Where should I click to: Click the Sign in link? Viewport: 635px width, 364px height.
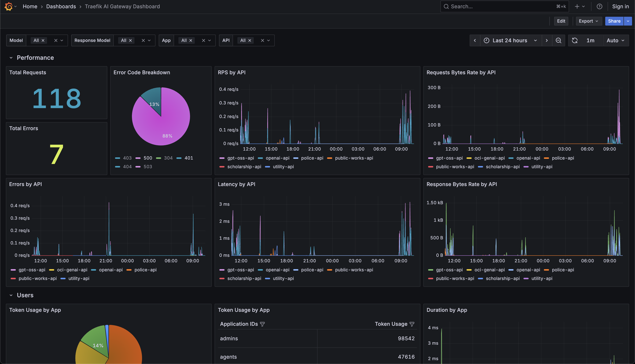pyautogui.click(x=621, y=6)
